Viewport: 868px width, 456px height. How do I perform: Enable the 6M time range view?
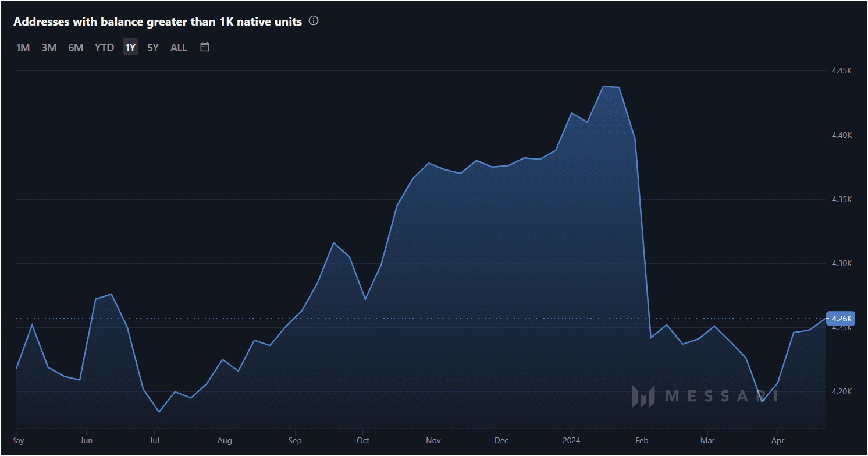[76, 47]
